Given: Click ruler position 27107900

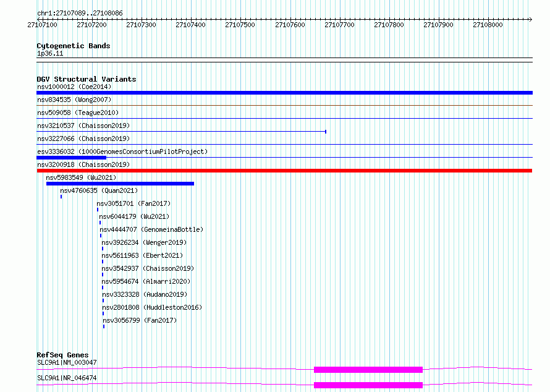Looking at the screenshot, I should point(439,25).
